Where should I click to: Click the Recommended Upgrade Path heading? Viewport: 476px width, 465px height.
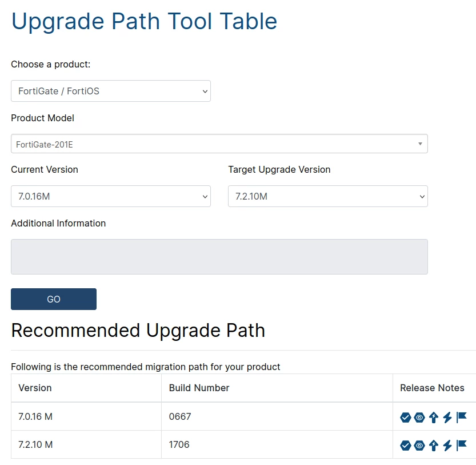click(138, 331)
